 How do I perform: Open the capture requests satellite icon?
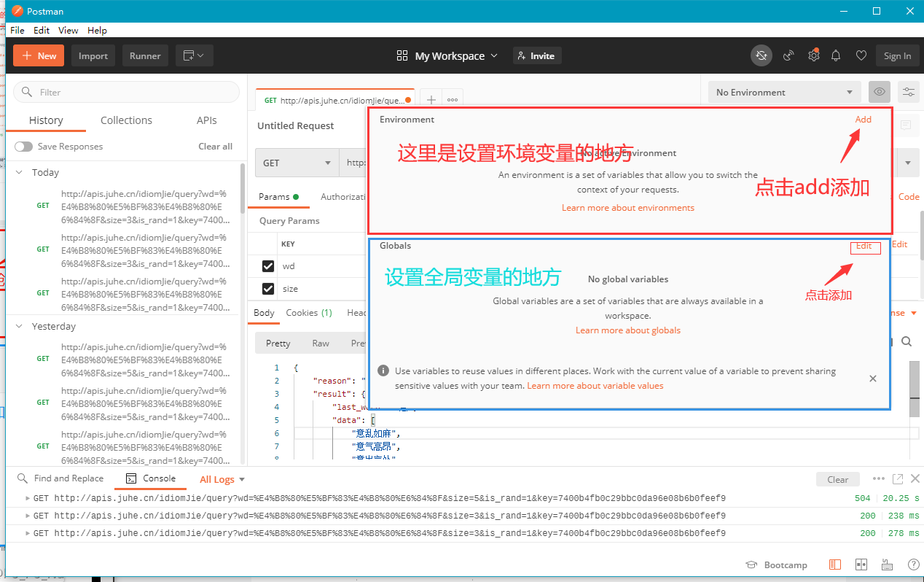click(x=788, y=55)
